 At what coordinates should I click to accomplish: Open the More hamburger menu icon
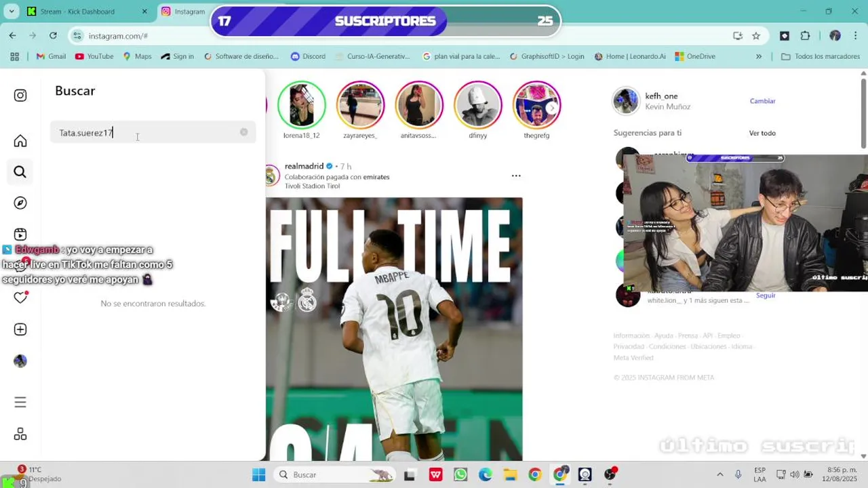pyautogui.click(x=20, y=403)
